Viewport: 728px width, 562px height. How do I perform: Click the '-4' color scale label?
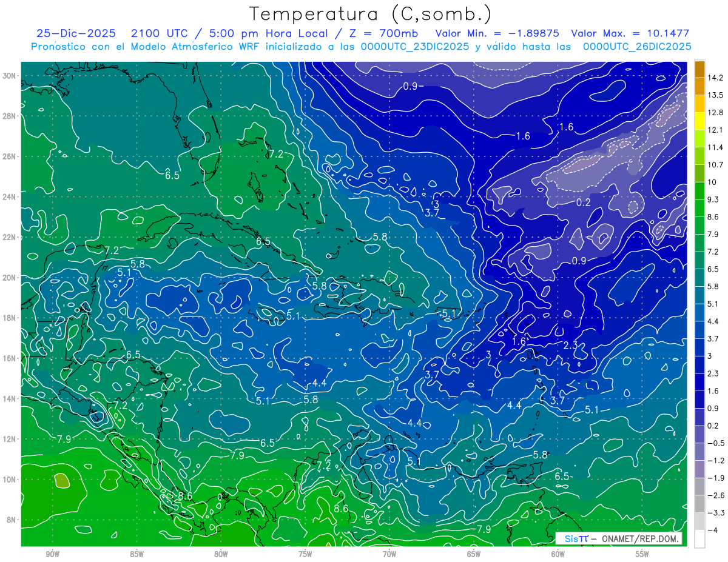[713, 530]
